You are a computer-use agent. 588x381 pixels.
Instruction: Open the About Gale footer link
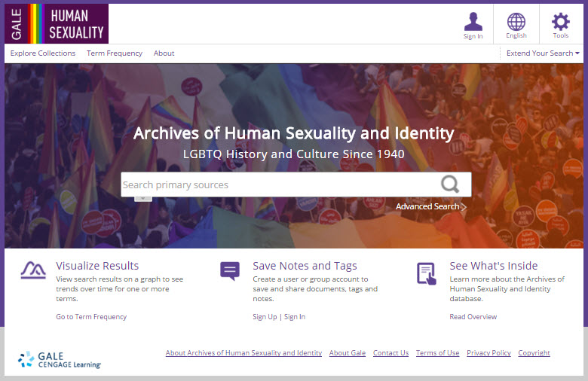coord(348,353)
